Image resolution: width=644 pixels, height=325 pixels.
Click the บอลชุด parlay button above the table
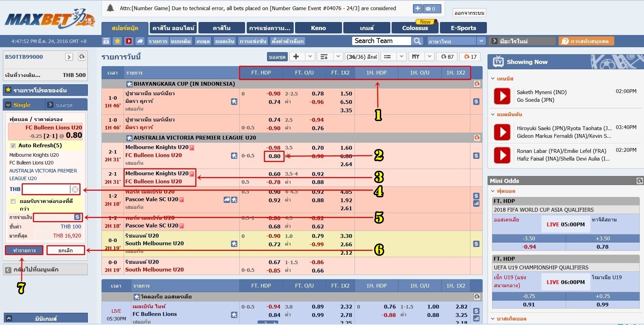277,57
